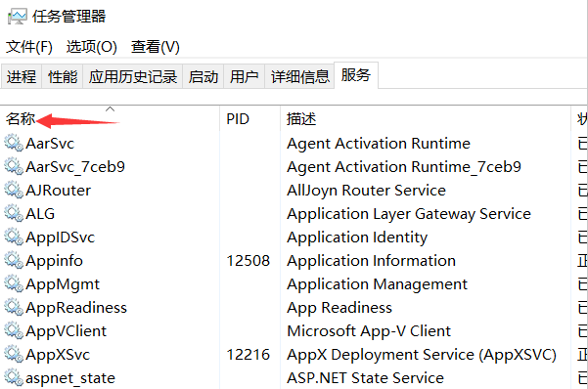Click the Task Manager title bar icon

point(18,17)
